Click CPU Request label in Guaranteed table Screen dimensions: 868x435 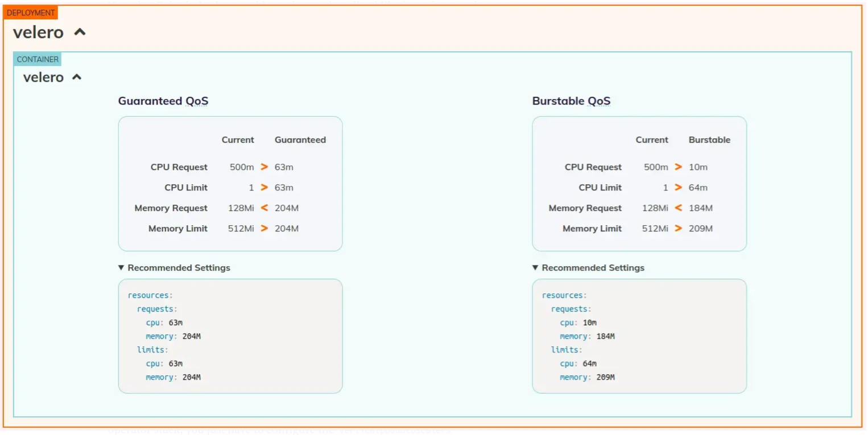pyautogui.click(x=179, y=167)
